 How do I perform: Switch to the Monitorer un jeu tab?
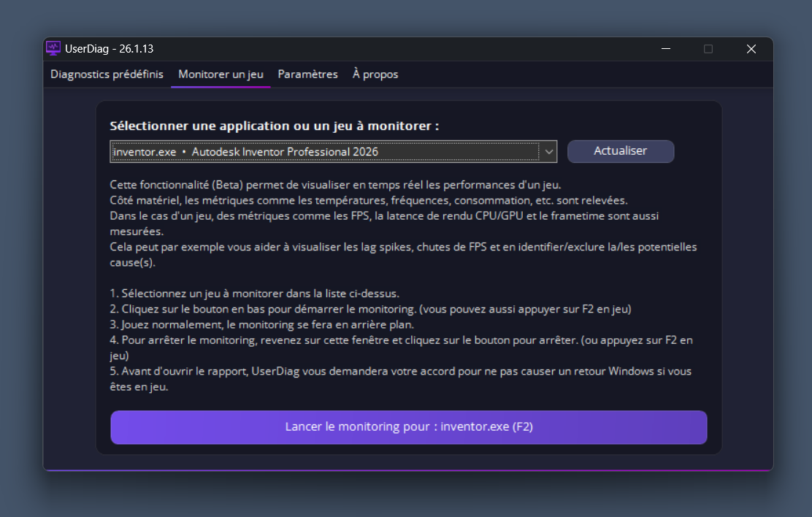click(x=221, y=74)
